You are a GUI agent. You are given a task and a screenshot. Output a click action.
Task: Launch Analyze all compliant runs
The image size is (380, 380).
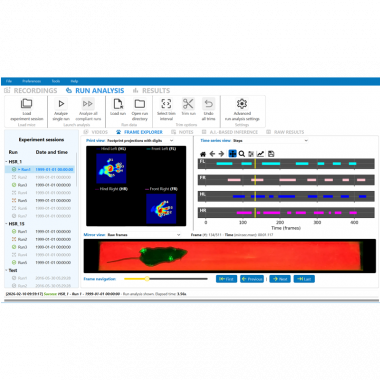[x=88, y=104]
